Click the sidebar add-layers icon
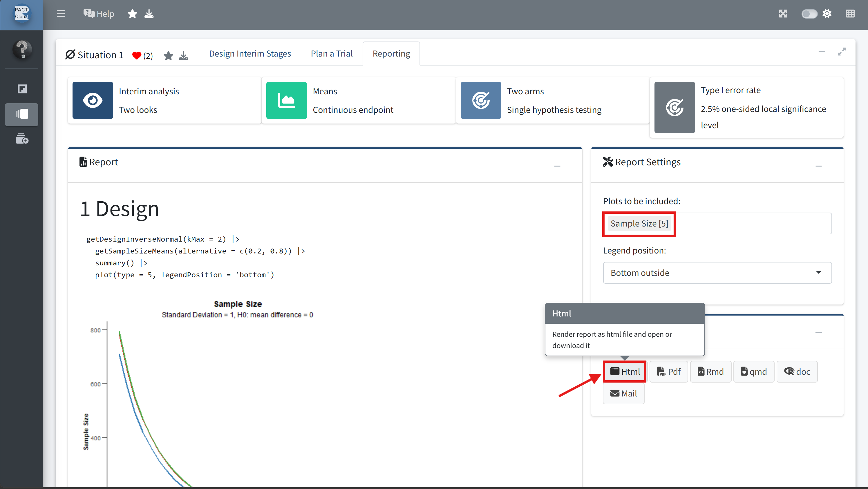Image resolution: width=868 pixels, height=489 pixels. 22,139
